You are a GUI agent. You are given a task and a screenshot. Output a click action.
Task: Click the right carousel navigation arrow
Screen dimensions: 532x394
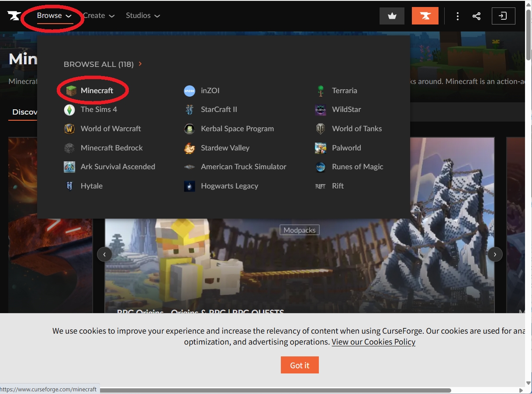point(495,254)
